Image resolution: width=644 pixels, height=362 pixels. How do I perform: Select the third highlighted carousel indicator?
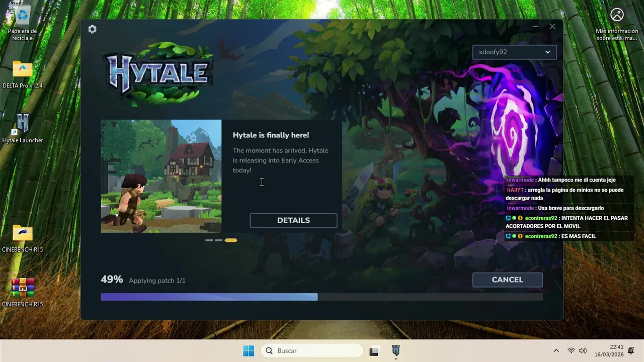[231, 240]
